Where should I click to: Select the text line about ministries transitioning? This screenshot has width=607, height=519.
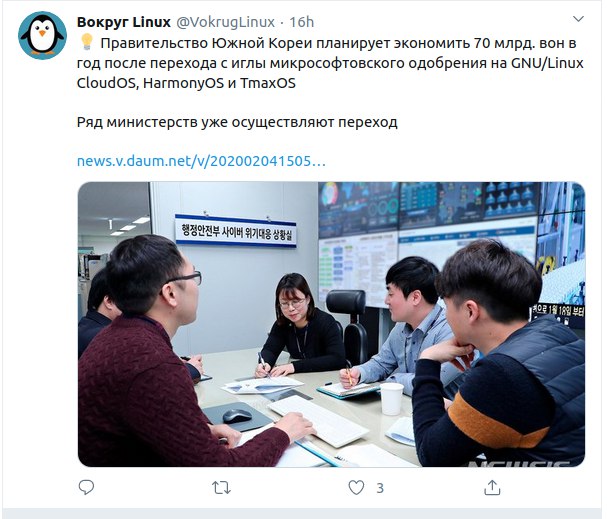(237, 122)
